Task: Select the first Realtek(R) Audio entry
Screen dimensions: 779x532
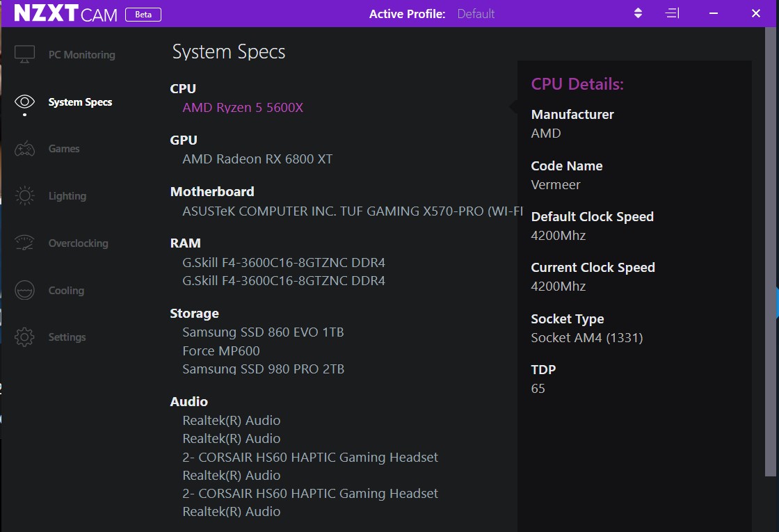Action: (x=232, y=420)
